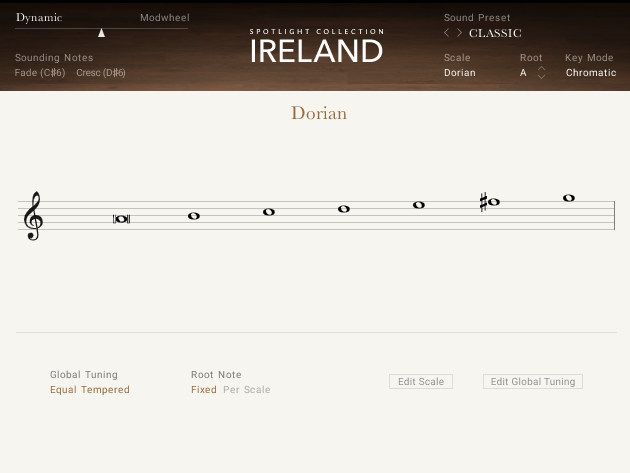Click the fifth note on the staff

[419, 205]
